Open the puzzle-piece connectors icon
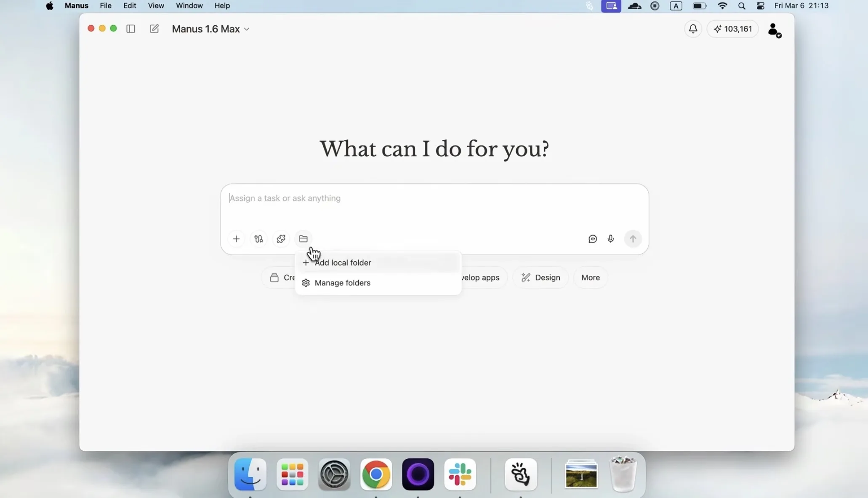This screenshot has height=498, width=868. coord(281,239)
